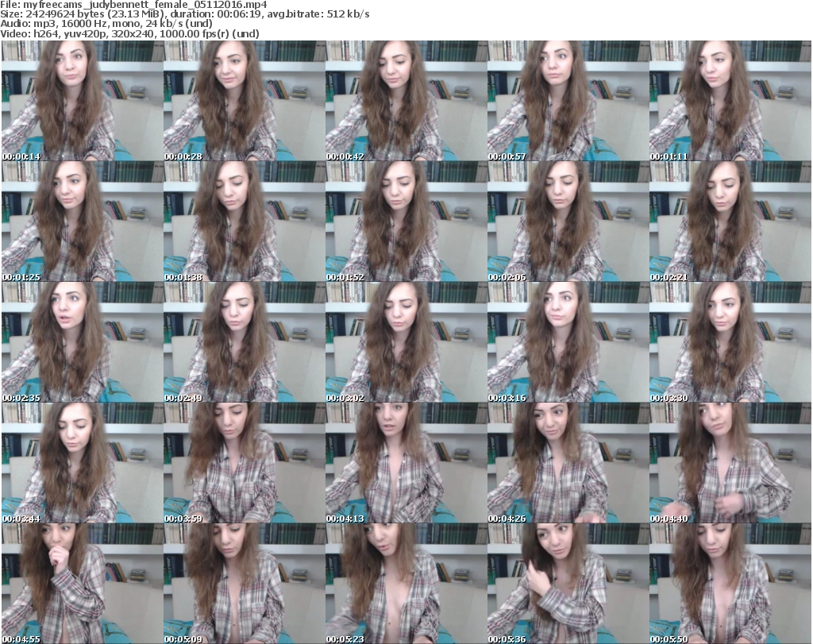The image size is (813, 644).
Task: Click the frame at 00:04:40
Action: pos(730,463)
